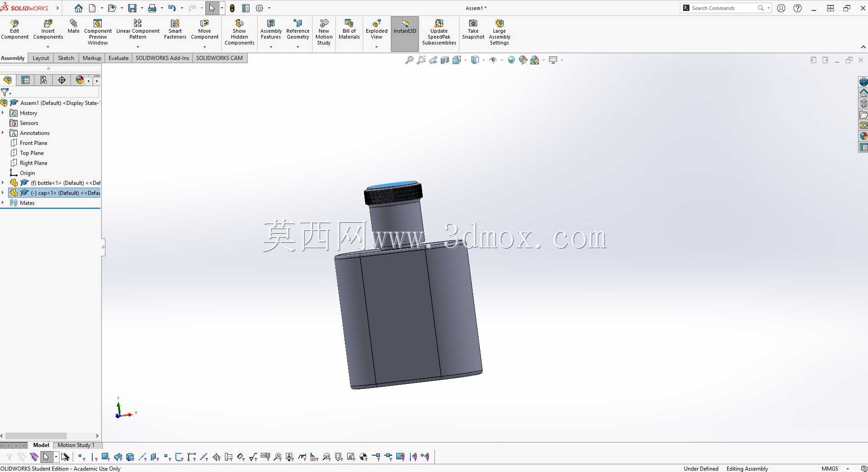Expand the bottle<1> component node
Image resolution: width=868 pixels, height=472 pixels.
click(x=3, y=183)
